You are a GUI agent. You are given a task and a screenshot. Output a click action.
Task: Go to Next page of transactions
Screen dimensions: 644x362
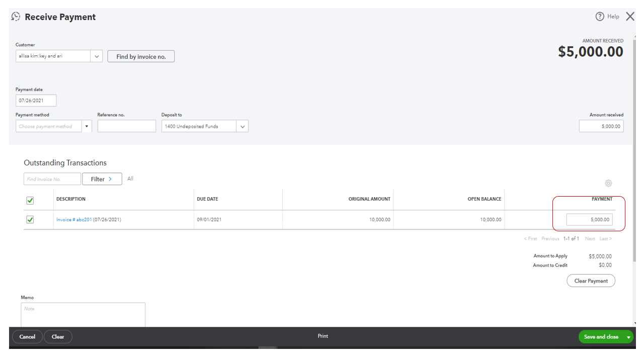590,239
